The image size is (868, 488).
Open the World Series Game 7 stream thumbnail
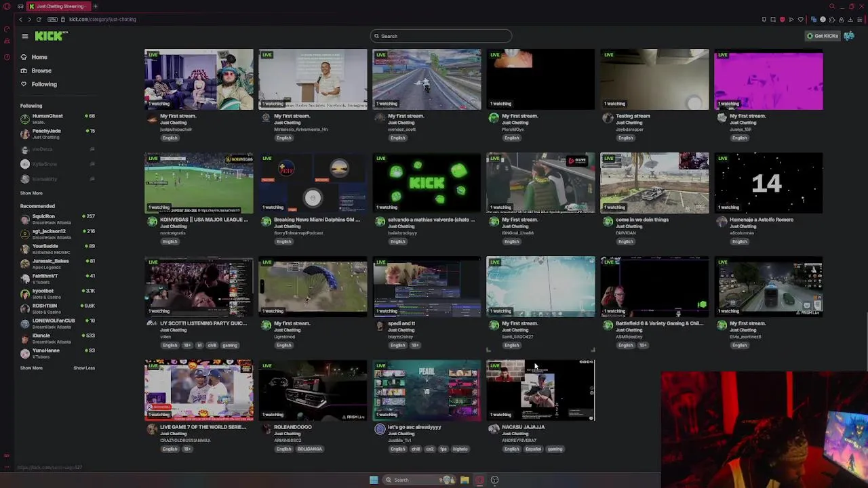(199, 390)
